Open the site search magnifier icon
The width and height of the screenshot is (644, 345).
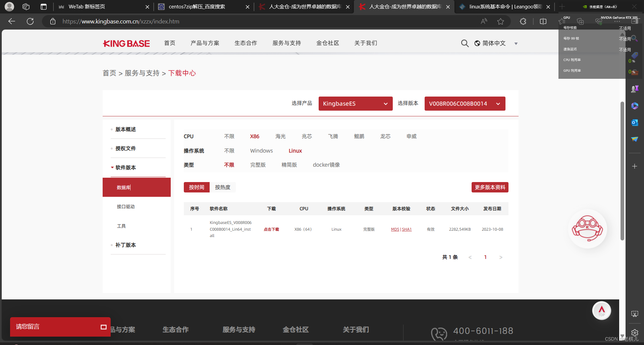pyautogui.click(x=465, y=43)
